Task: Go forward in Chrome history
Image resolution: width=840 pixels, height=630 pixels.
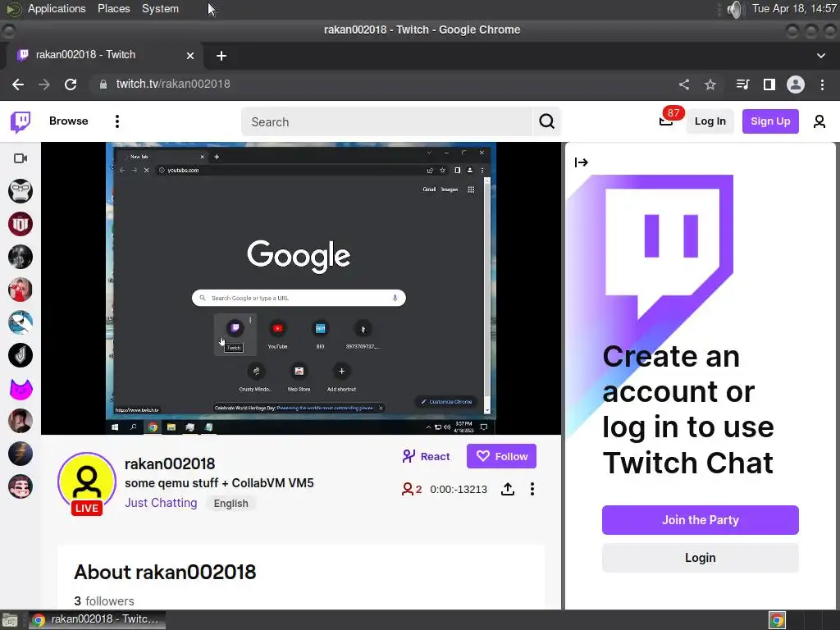Action: click(x=44, y=84)
